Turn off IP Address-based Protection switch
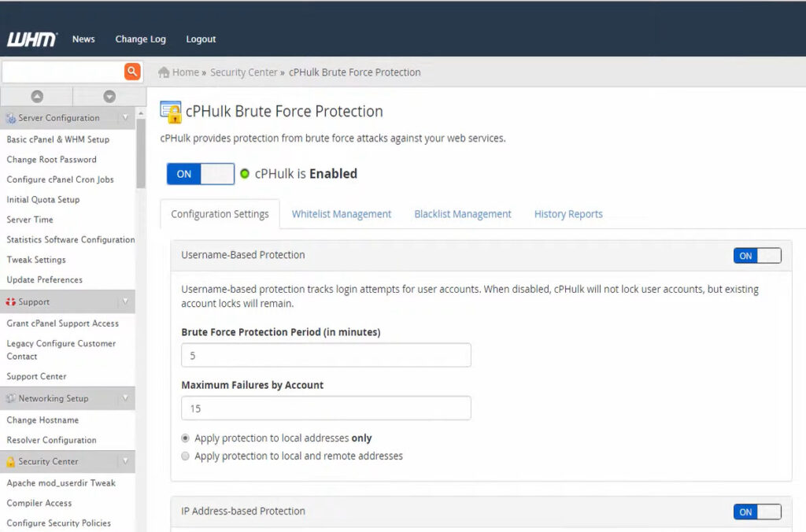Screen dimensions: 806x532 (x=756, y=512)
